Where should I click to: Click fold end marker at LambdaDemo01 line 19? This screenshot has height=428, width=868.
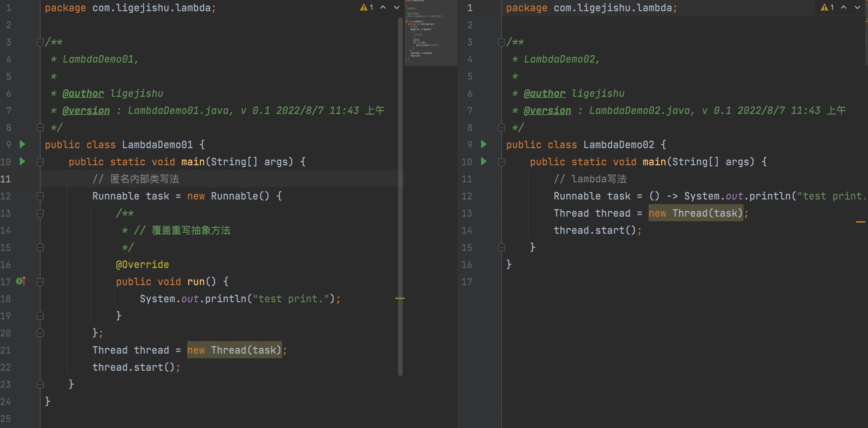[x=40, y=315]
